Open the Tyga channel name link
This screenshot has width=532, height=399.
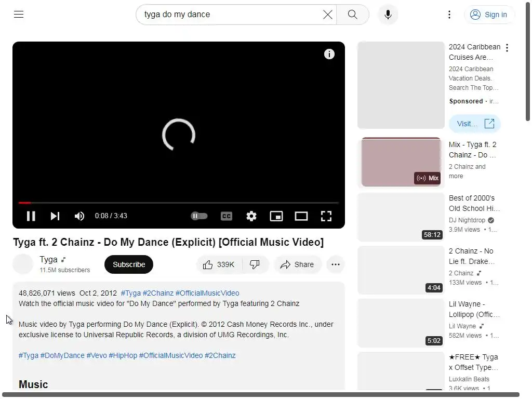[x=48, y=260]
